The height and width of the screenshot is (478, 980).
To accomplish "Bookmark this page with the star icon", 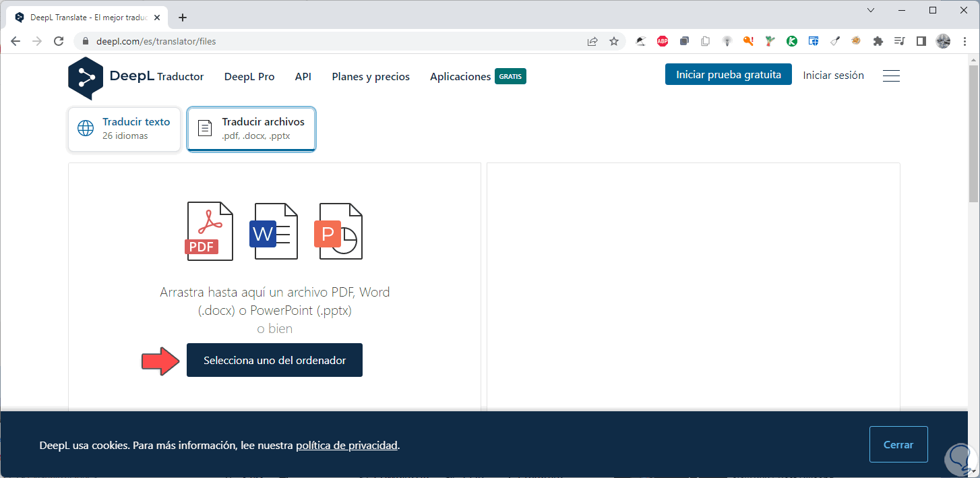I will (x=614, y=41).
